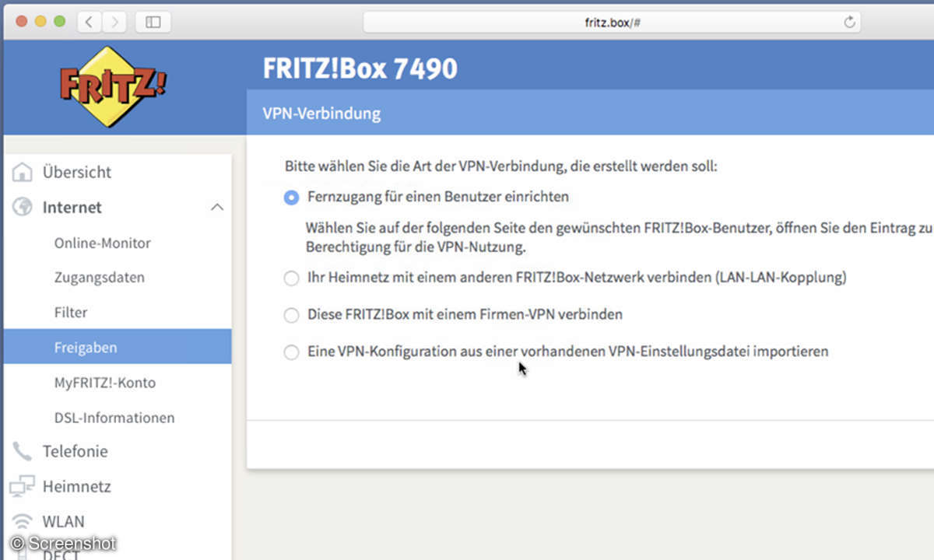Select Firmen-VPN verbinden radio option

pyautogui.click(x=291, y=315)
